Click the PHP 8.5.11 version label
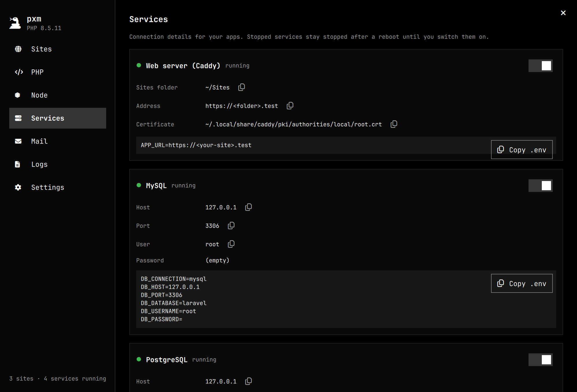 click(44, 28)
